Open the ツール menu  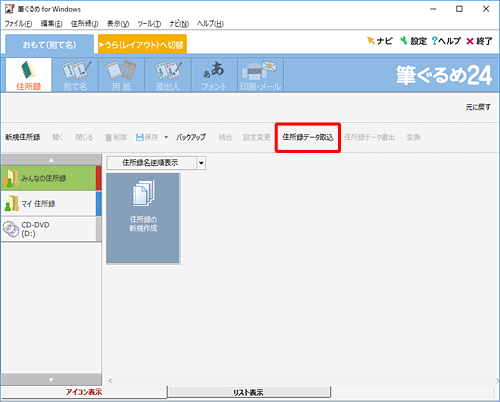tap(149, 24)
